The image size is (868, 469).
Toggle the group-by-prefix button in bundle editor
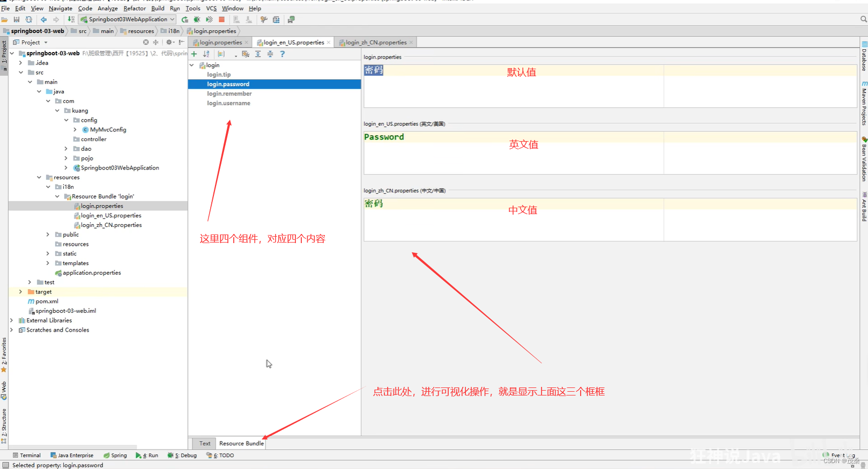point(221,54)
